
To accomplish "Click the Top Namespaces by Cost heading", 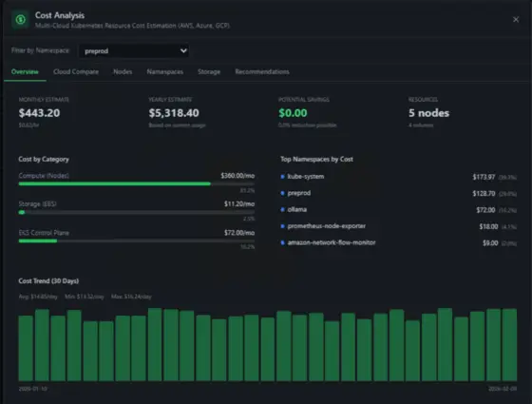I will [x=316, y=159].
